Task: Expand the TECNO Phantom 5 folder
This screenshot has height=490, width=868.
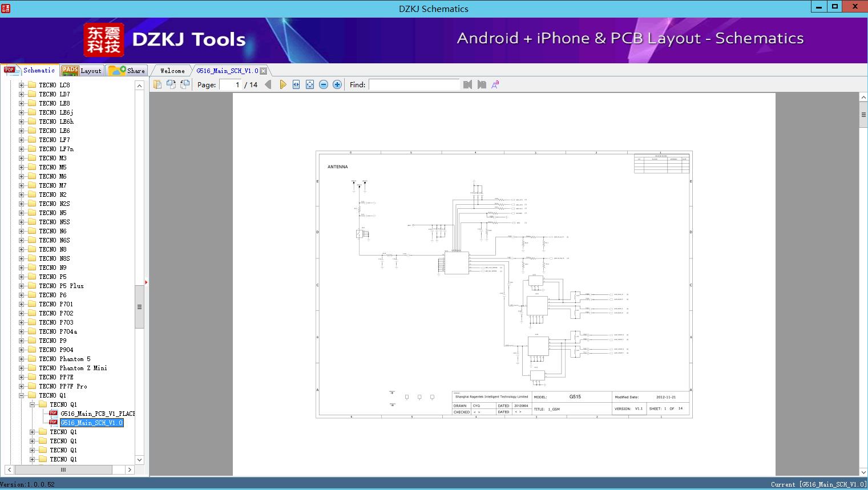Action: coord(22,359)
